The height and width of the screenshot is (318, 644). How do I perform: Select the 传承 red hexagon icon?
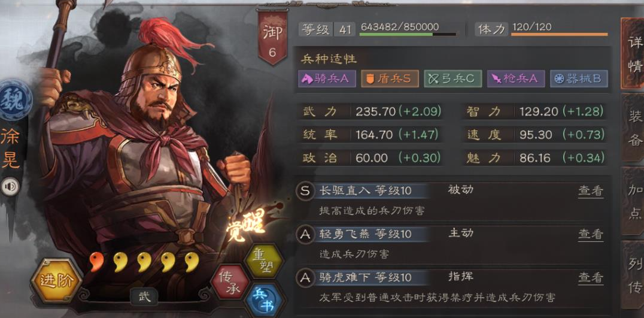tap(230, 281)
